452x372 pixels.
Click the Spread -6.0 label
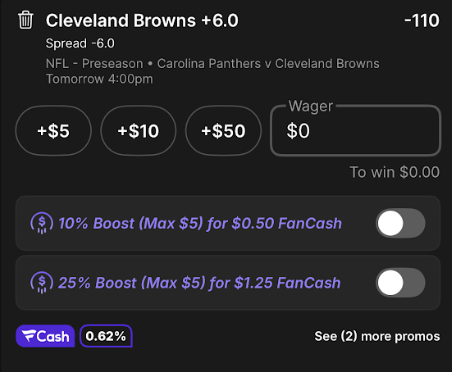[x=80, y=43]
